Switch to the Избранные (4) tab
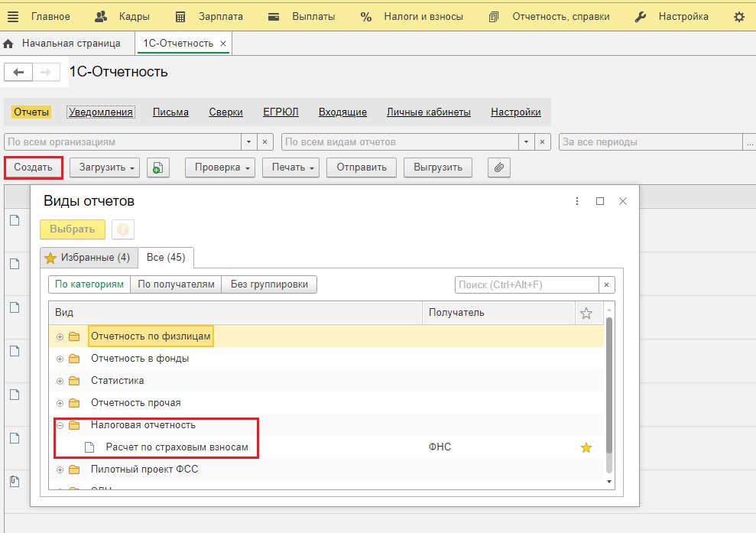Screen dimensions: 756x533 [89, 258]
